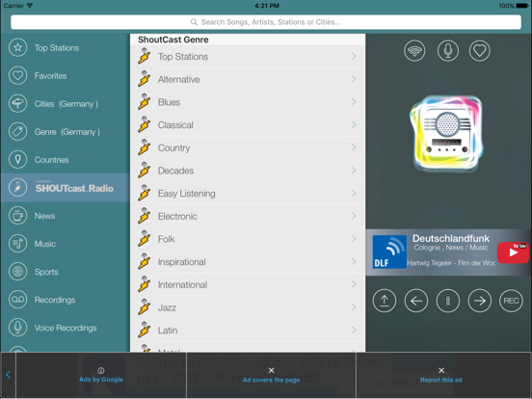Choose Inspirational from the genre list
The image size is (532, 399).
click(248, 261)
